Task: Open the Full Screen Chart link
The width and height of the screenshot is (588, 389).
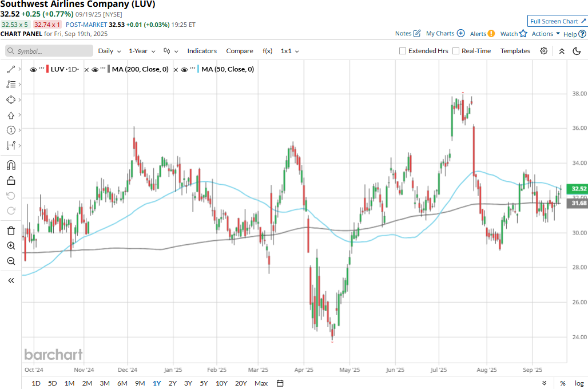Action: 558,21
